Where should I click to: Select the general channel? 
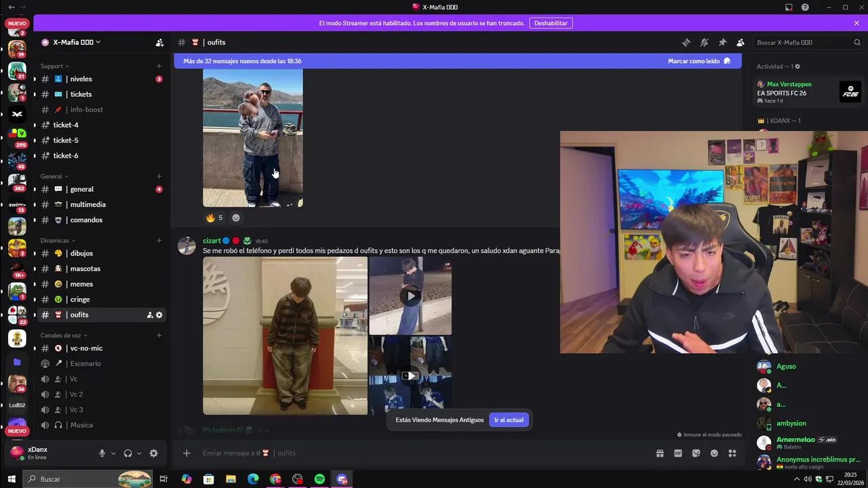click(102, 189)
